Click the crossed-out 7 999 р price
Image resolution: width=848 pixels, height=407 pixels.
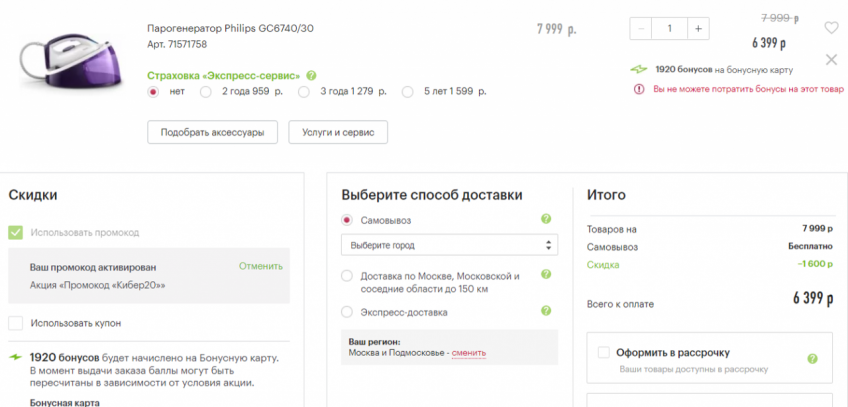click(780, 18)
